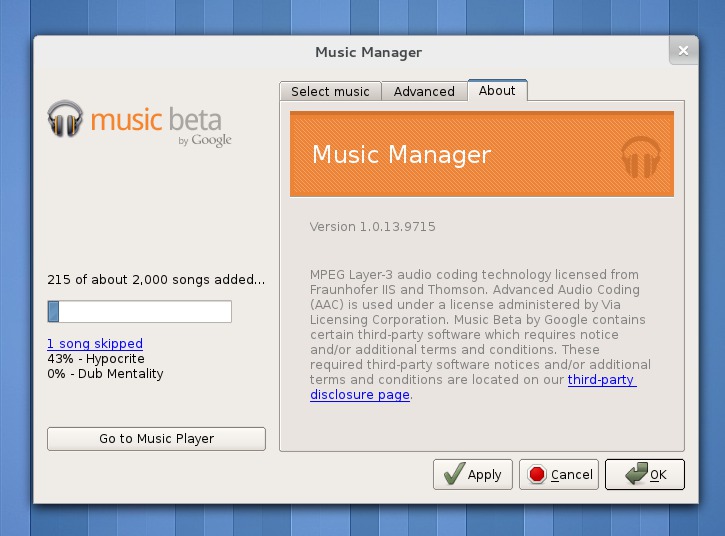
Task: Click the 0% - Dub Mentality upload entry
Action: tap(105, 374)
